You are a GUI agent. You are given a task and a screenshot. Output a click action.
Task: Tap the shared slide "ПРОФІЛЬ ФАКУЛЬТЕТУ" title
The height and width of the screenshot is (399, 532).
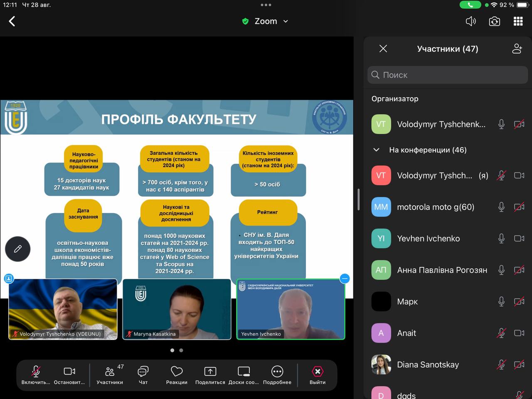pyautogui.click(x=179, y=119)
